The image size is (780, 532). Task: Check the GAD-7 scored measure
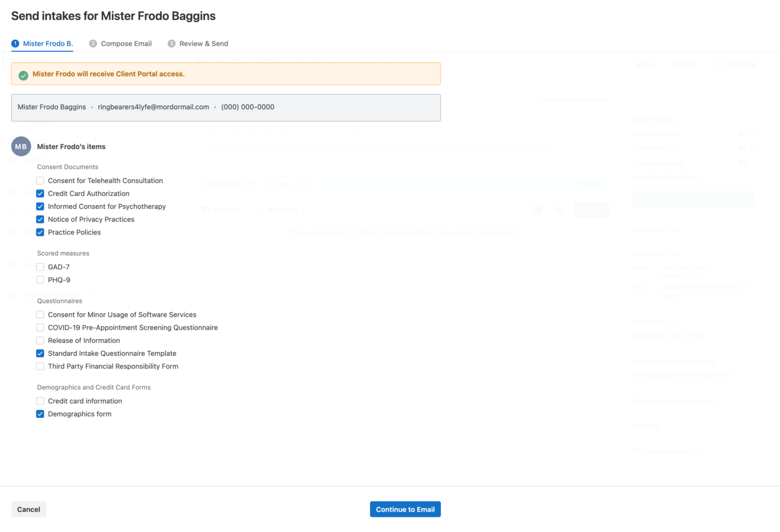[40, 267]
